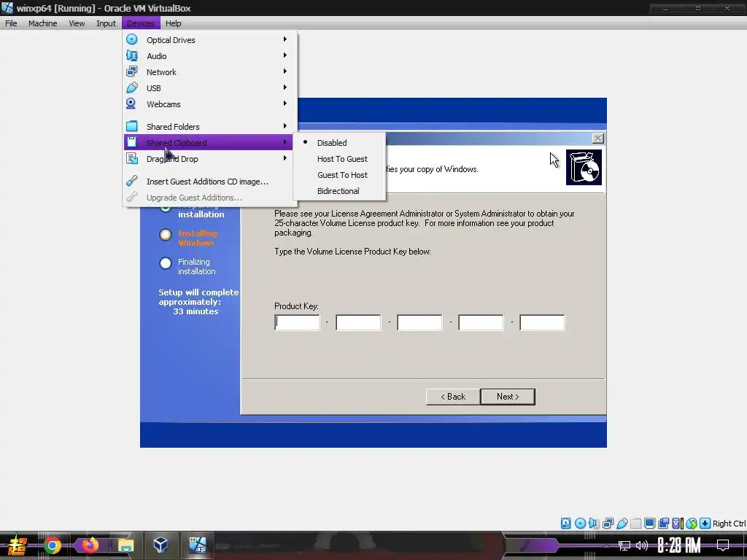Expand the Optical Drives submenu arrow
The width and height of the screenshot is (747, 560).
coord(285,39)
